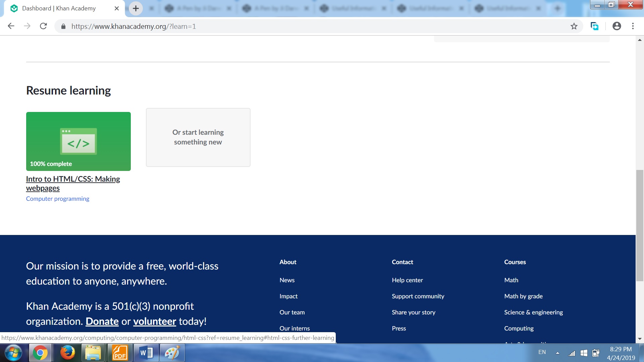Click the Or start learning something new card
644x362 pixels.
tap(198, 137)
